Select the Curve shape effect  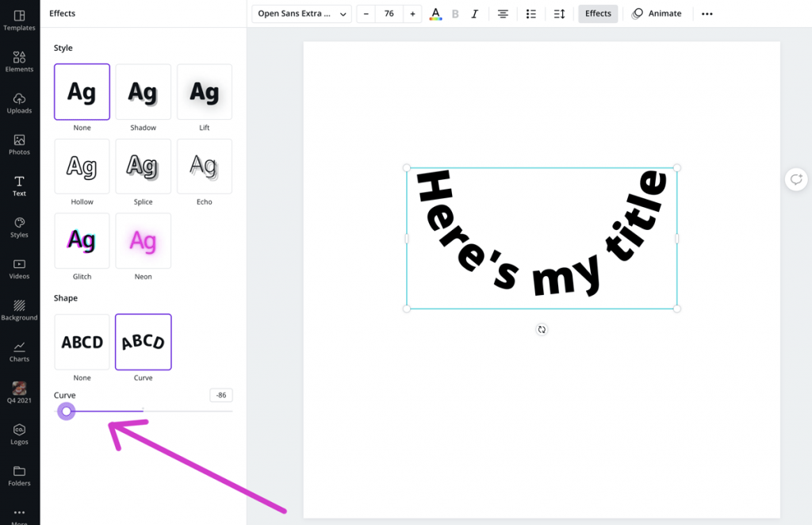143,342
